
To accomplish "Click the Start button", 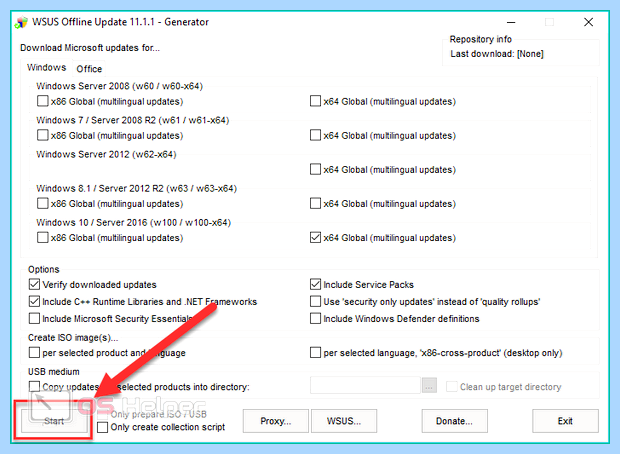I will coord(54,421).
